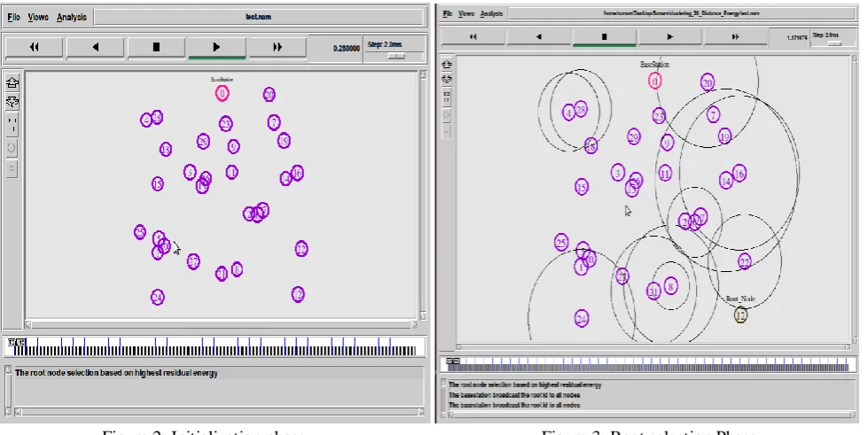Select node 3 in right window

[618, 173]
